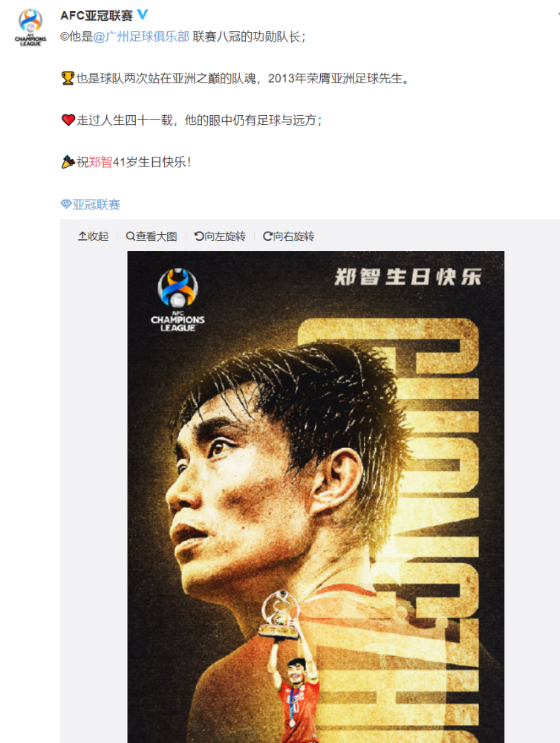Screen dimensions: 560x743
Task: Open the 亚冠联赛 super topic link
Action: [96, 204]
